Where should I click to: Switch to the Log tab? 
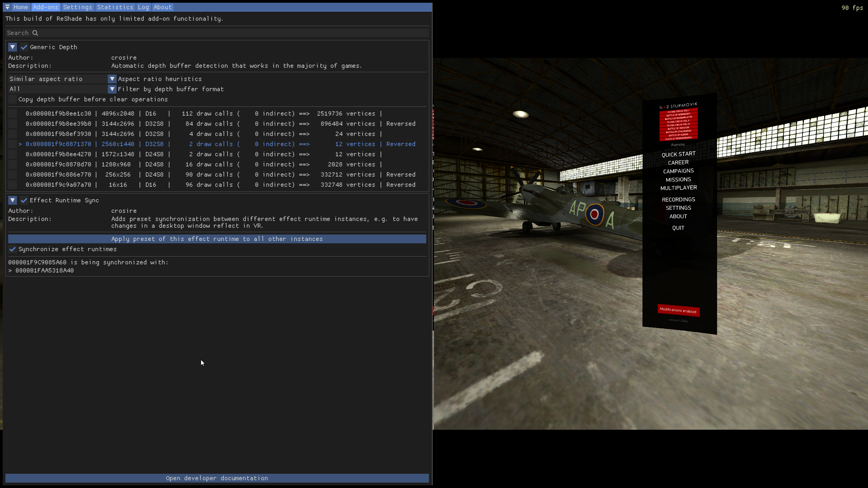pos(143,7)
